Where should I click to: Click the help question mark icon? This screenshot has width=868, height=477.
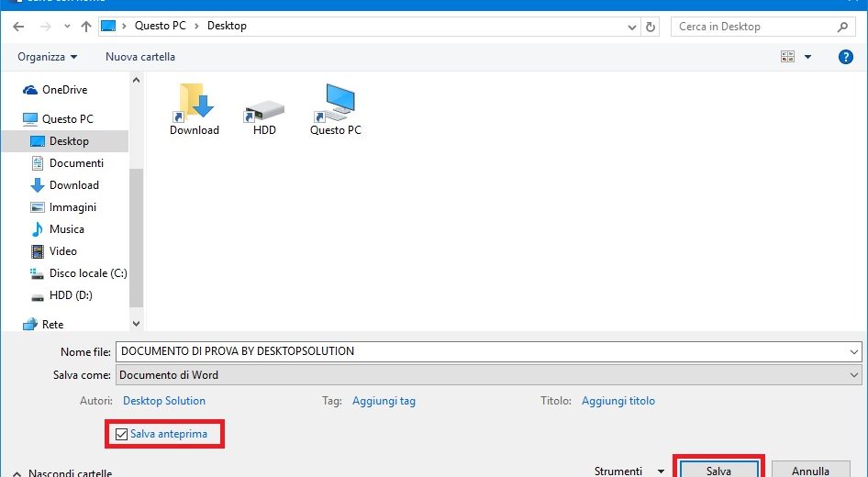point(846,57)
